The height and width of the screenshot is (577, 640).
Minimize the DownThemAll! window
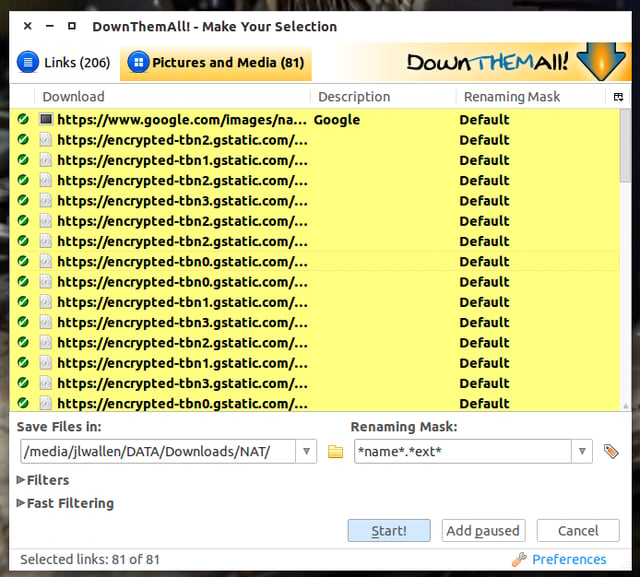(x=50, y=26)
